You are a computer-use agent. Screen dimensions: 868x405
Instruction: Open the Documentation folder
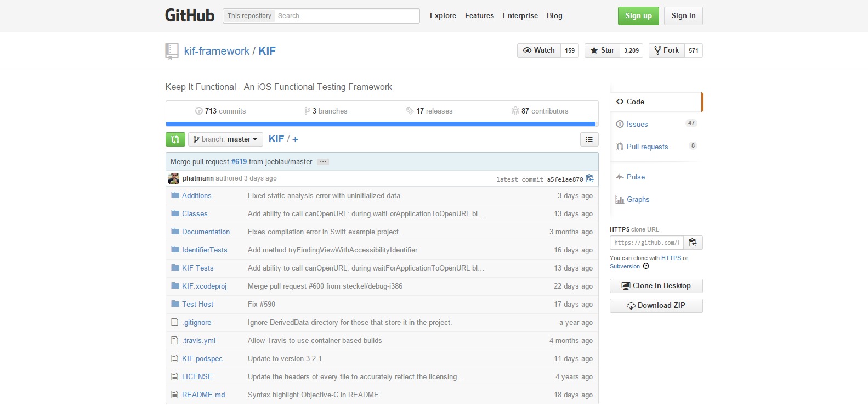206,232
